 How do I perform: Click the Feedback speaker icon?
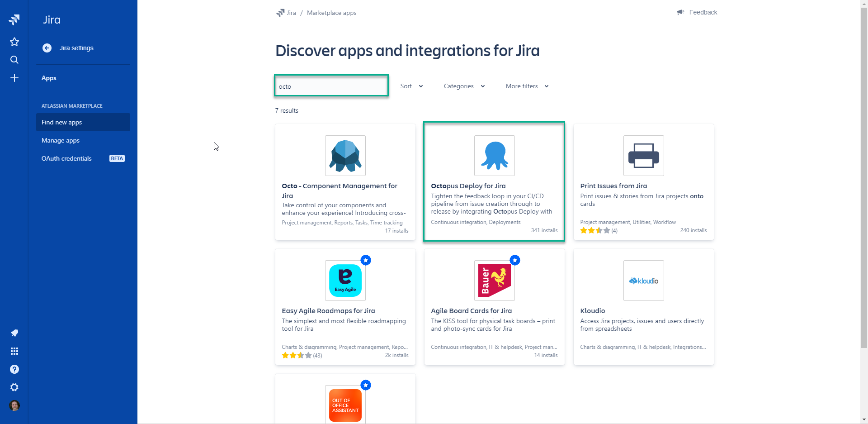tap(680, 12)
